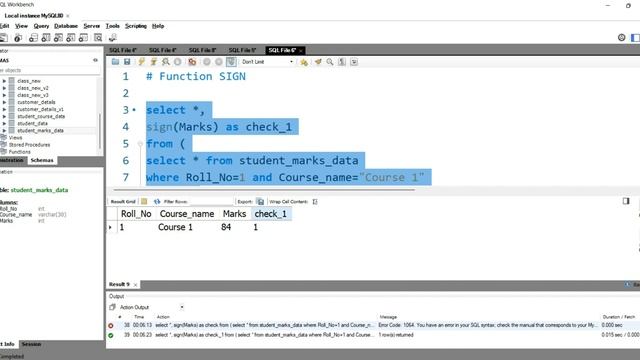Expand the customer_details table node

4,102
